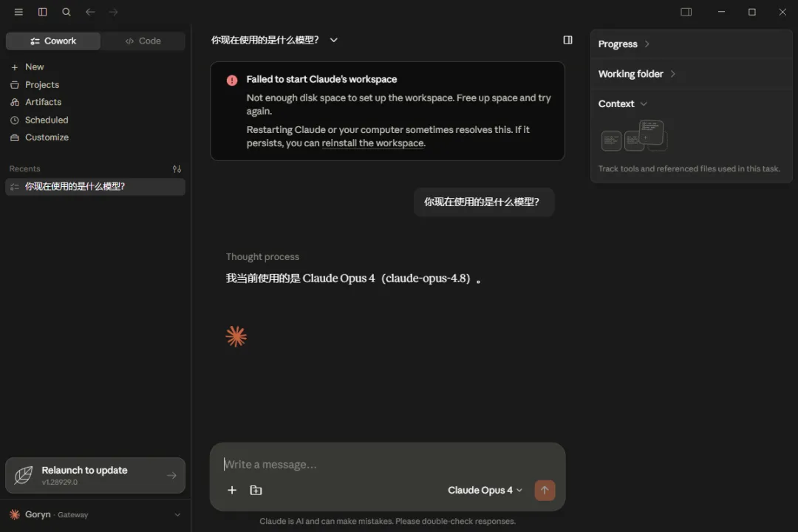Click the add folder icon
The image size is (798, 532).
pyautogui.click(x=256, y=490)
